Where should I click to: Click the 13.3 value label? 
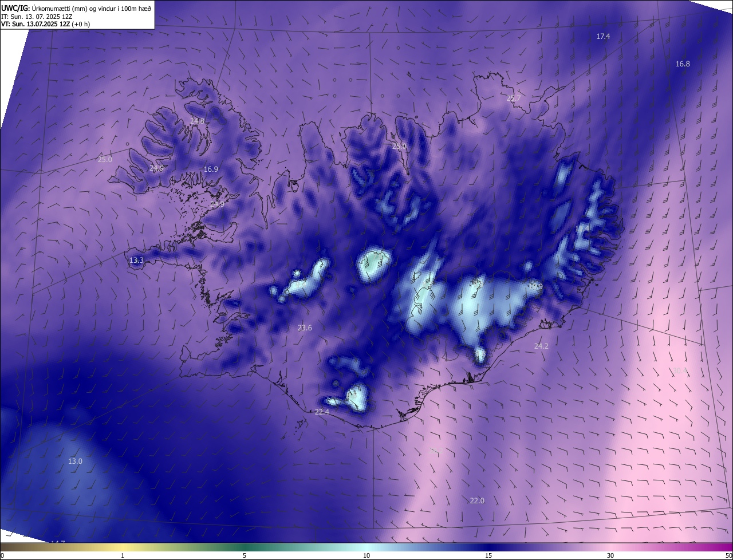[136, 261]
